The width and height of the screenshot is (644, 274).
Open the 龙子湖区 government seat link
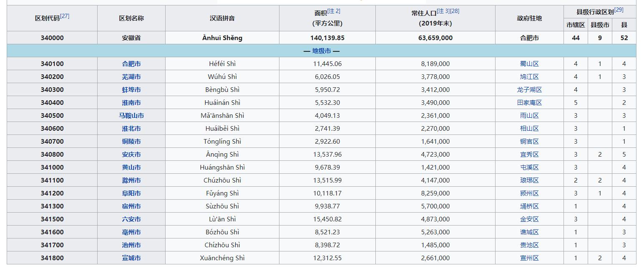click(528, 89)
